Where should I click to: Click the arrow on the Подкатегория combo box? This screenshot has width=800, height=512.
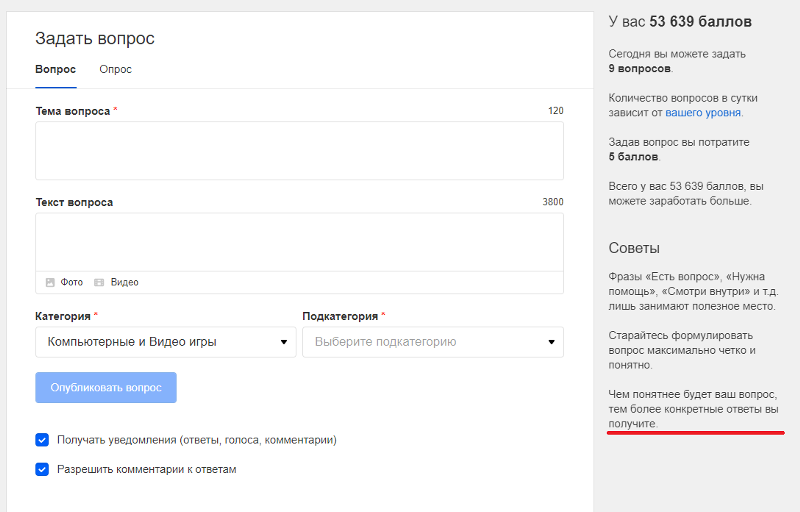pyautogui.click(x=551, y=342)
